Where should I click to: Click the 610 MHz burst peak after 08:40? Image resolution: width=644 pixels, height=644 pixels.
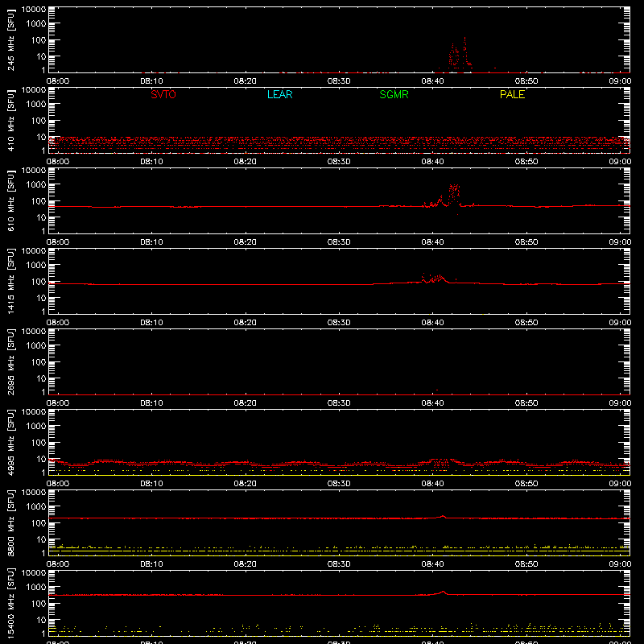pyautogui.click(x=454, y=193)
